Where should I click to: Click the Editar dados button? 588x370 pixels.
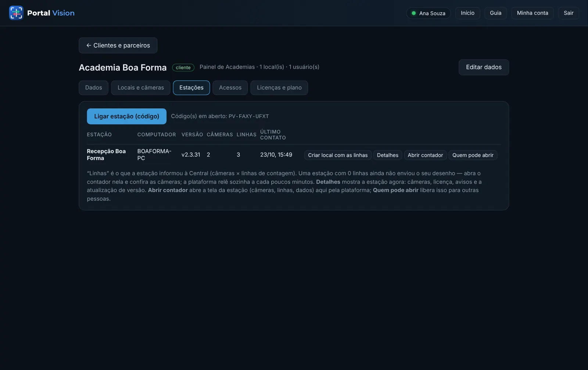point(484,67)
